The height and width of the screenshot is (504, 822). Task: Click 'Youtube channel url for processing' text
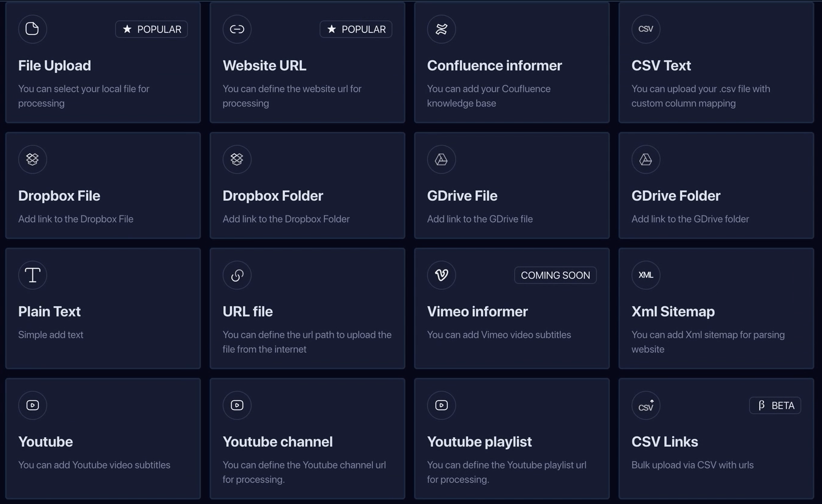tap(304, 472)
